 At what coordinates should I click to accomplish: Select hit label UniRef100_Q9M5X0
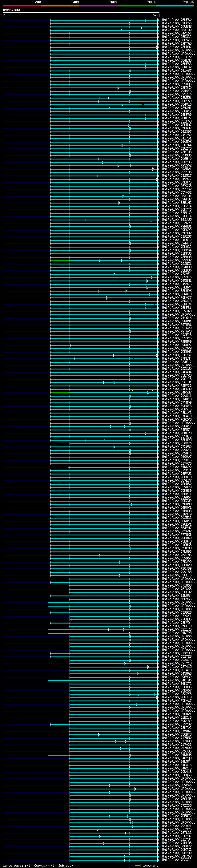coord(177,88)
